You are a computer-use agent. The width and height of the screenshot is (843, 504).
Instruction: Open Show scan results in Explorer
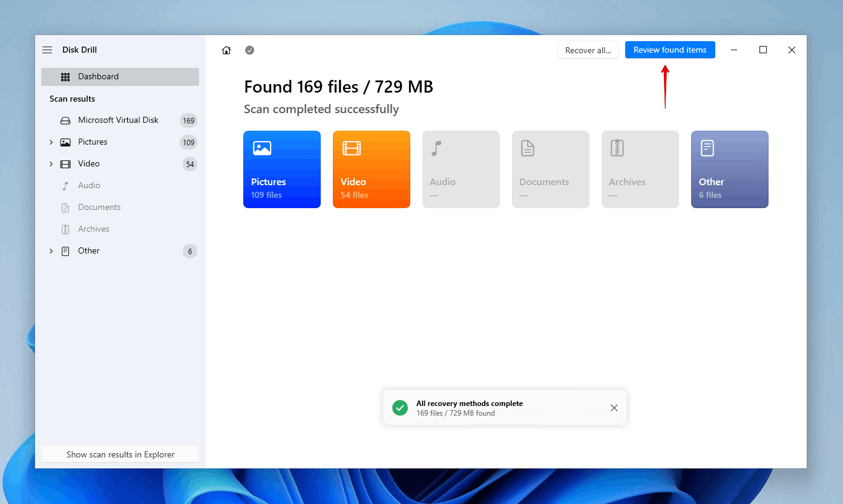tap(120, 454)
